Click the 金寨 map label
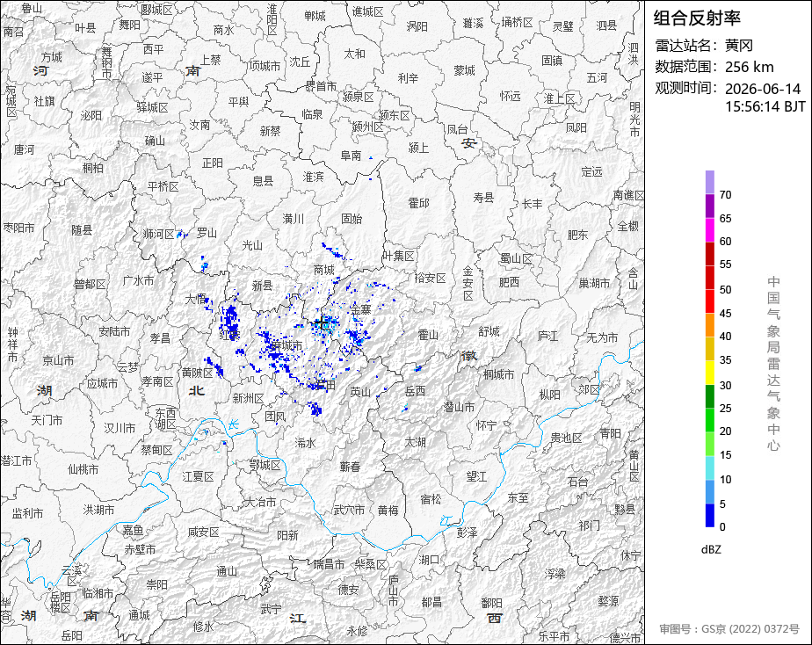This screenshot has height=645, width=812. 361,309
